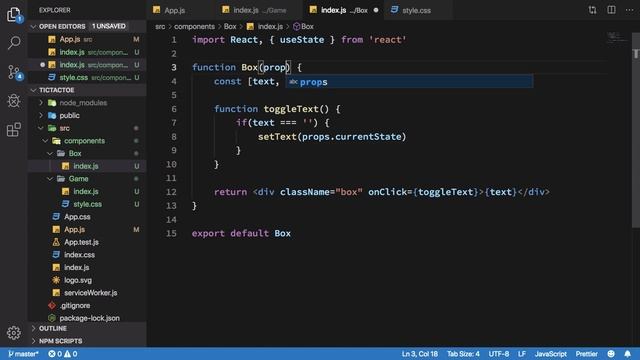Screen dimensions: 640x360
Task: Click Ln 3, Col 18 cursor position
Action: click(420, 354)
